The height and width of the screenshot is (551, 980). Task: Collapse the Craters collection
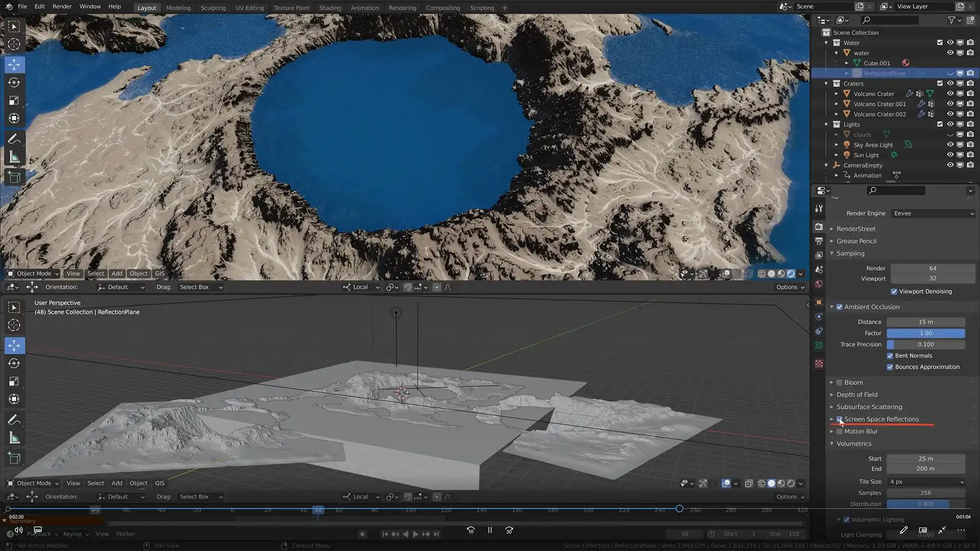pos(826,84)
